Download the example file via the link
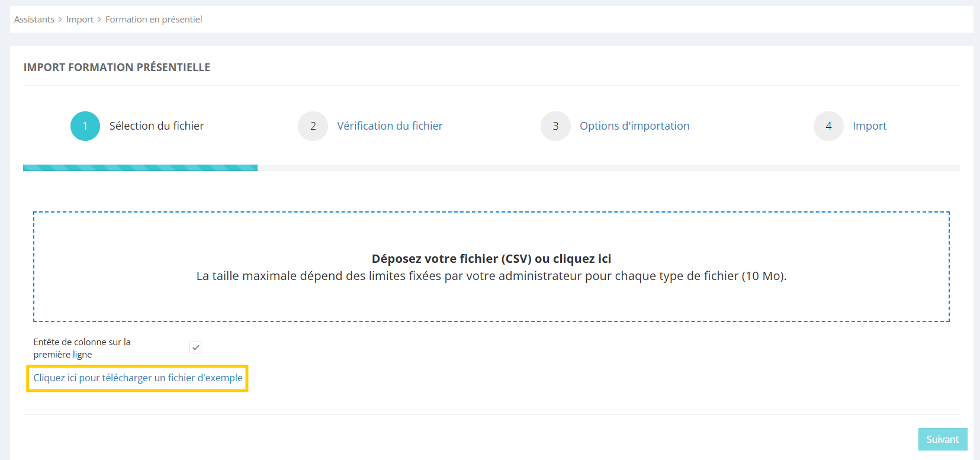980x460 pixels. [138, 378]
